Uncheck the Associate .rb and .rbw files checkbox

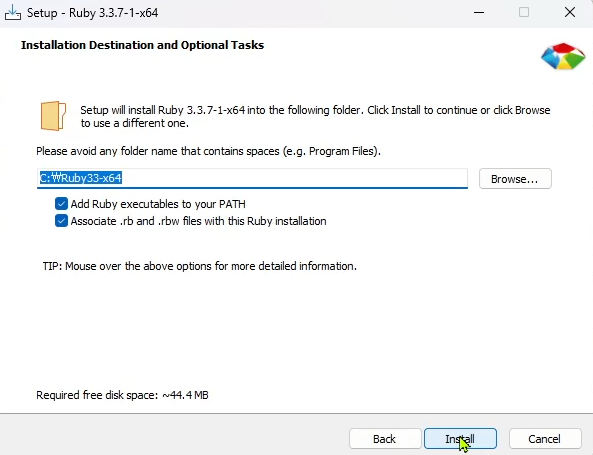(x=61, y=221)
